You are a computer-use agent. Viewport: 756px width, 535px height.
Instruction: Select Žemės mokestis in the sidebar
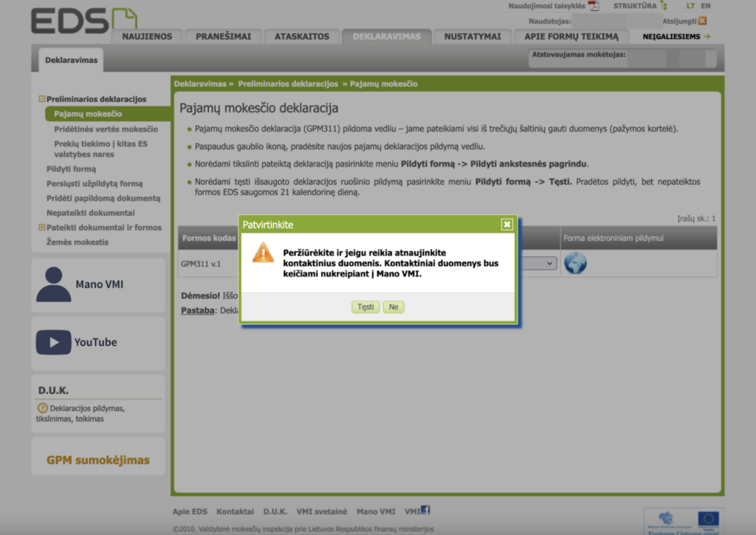point(78,242)
